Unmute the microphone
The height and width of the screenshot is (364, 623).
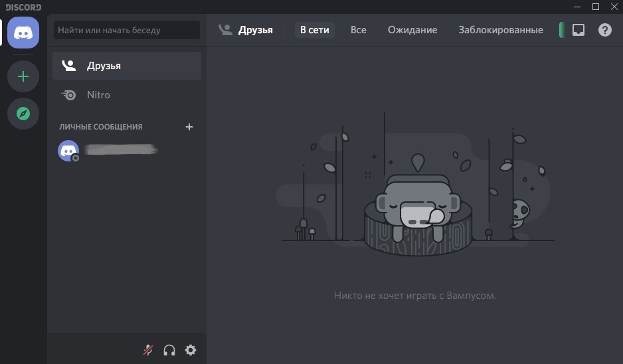[148, 350]
